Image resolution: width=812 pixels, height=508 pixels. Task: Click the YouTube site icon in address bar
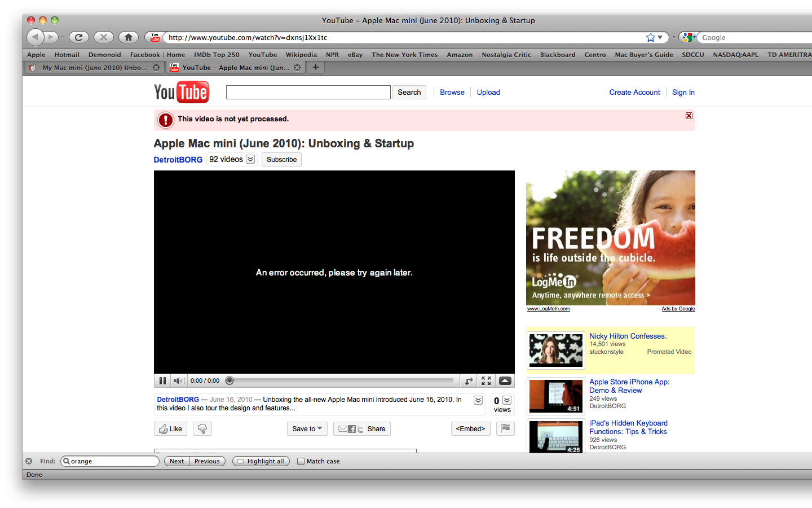pos(155,37)
